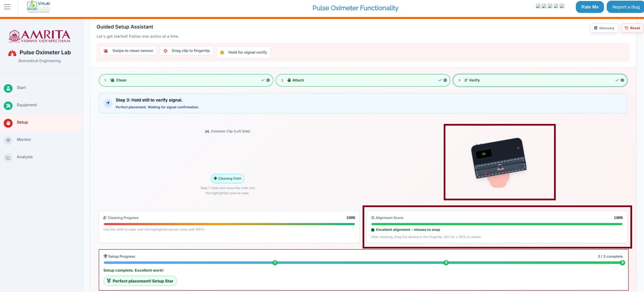
Task: Click the Analysis chart icon in sidebar
Action: pos(8,158)
